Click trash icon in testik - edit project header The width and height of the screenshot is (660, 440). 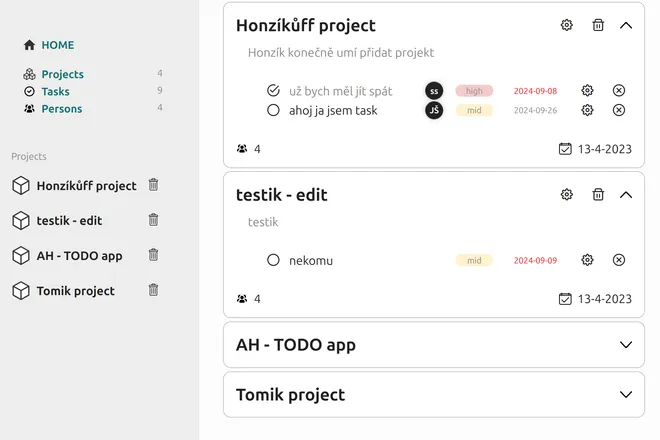[598, 194]
